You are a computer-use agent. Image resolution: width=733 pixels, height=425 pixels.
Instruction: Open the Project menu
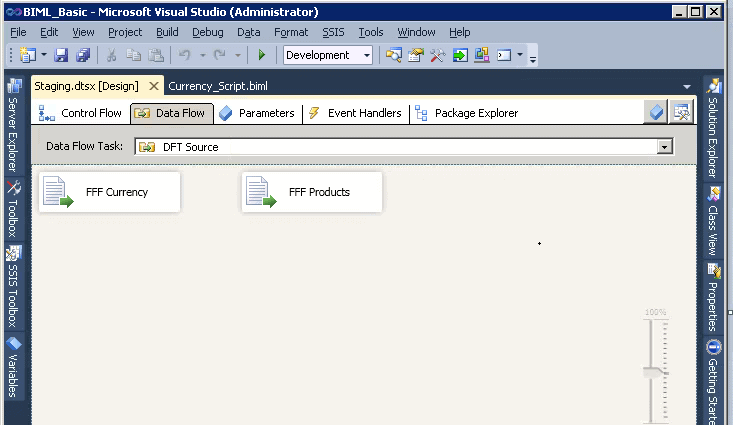click(x=125, y=32)
